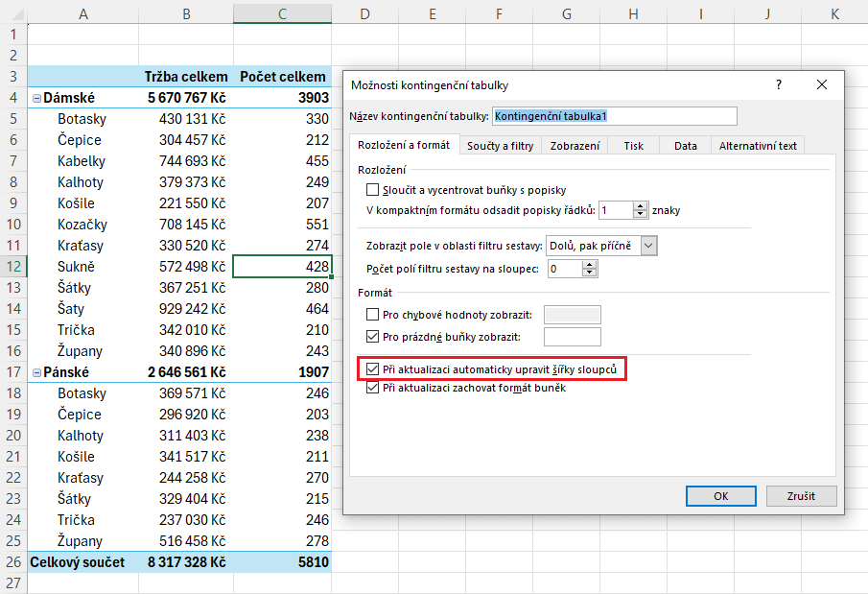This screenshot has width=868, height=594.
Task: Collapse the Dámské group in pivot table
Action: pyautogui.click(x=36, y=98)
